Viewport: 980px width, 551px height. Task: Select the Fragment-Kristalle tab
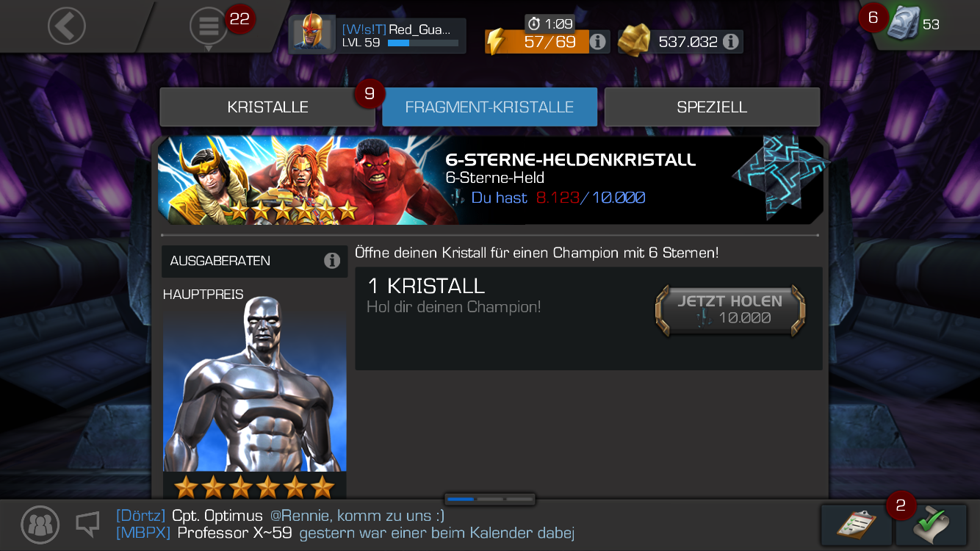(x=489, y=107)
